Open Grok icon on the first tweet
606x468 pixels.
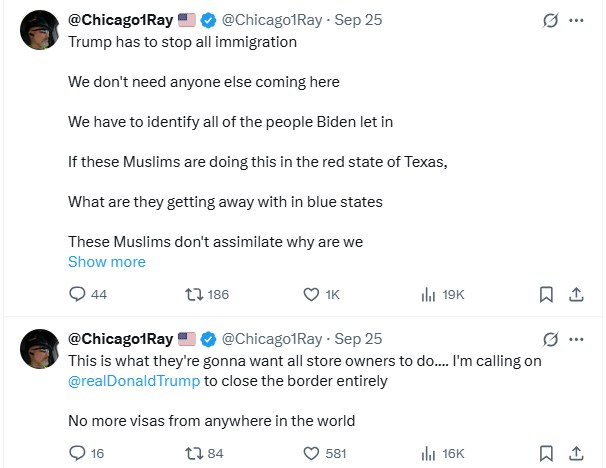(550, 20)
